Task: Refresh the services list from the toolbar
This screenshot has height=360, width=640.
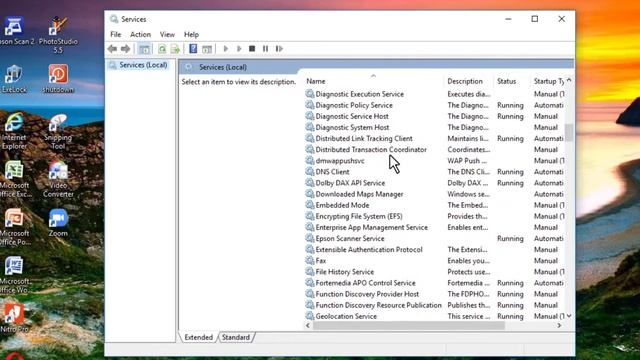Action: pyautogui.click(x=162, y=49)
